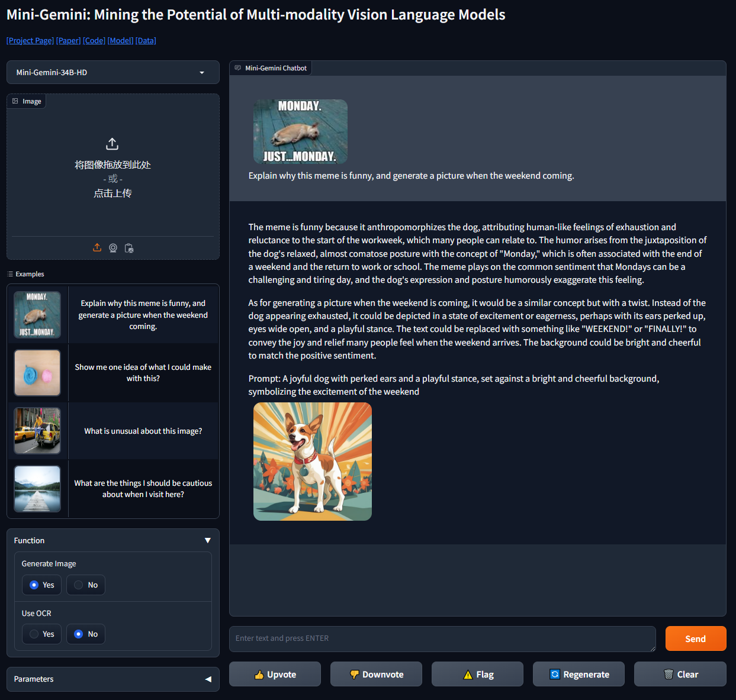Screen dimensions: 736x700
Task: Open the Monday meme image in the chat
Action: [300, 131]
